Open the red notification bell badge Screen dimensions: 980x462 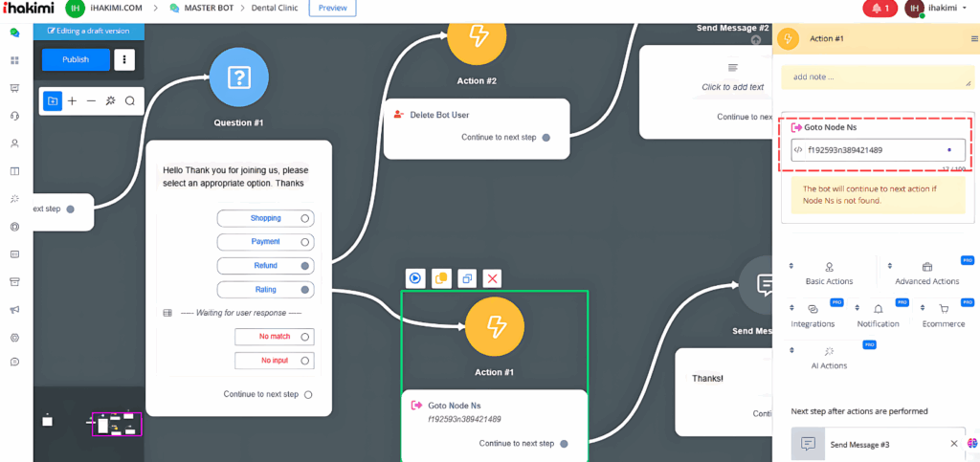(879, 9)
